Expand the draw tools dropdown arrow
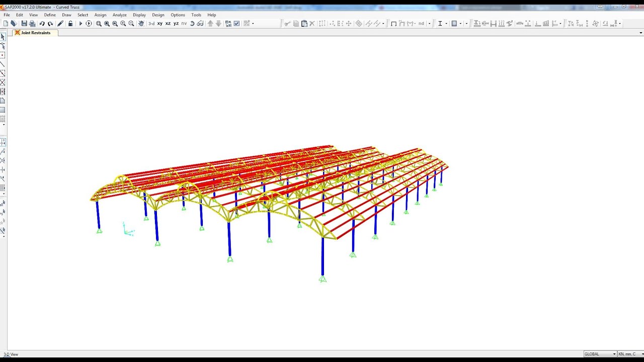Screen dimensions: 644x362 [253, 23]
